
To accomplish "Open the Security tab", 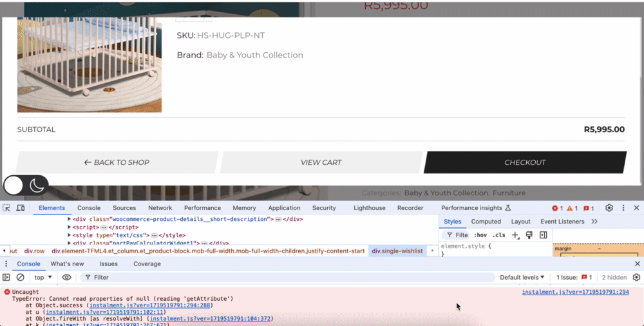I will point(324,208).
